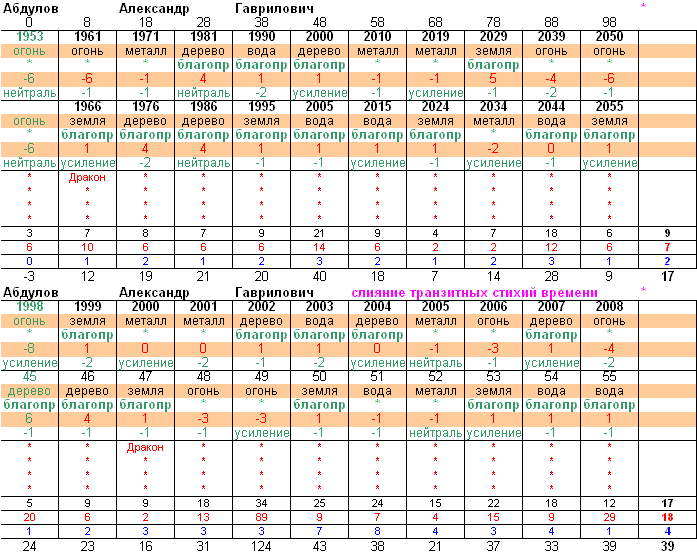Select the year 2024 cell
Image resolution: width=697 pixels, height=555 pixels.
point(435,107)
